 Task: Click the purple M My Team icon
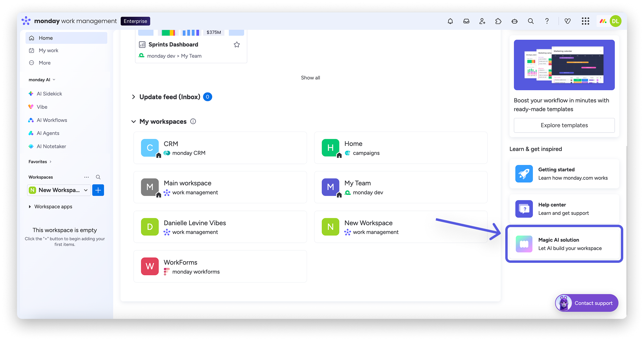[331, 187]
